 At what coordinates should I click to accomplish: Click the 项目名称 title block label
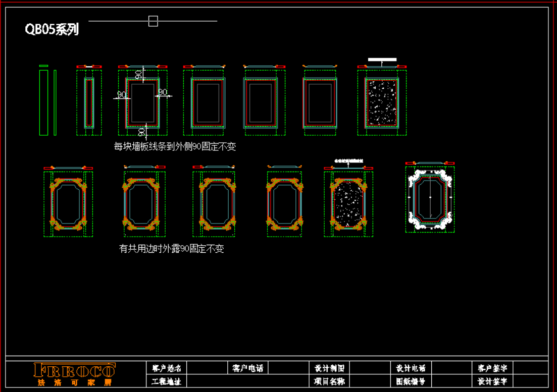(329, 381)
